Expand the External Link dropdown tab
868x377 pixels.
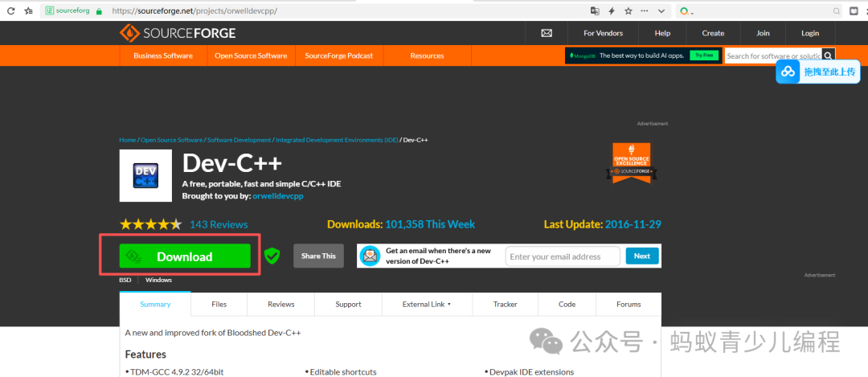click(427, 304)
